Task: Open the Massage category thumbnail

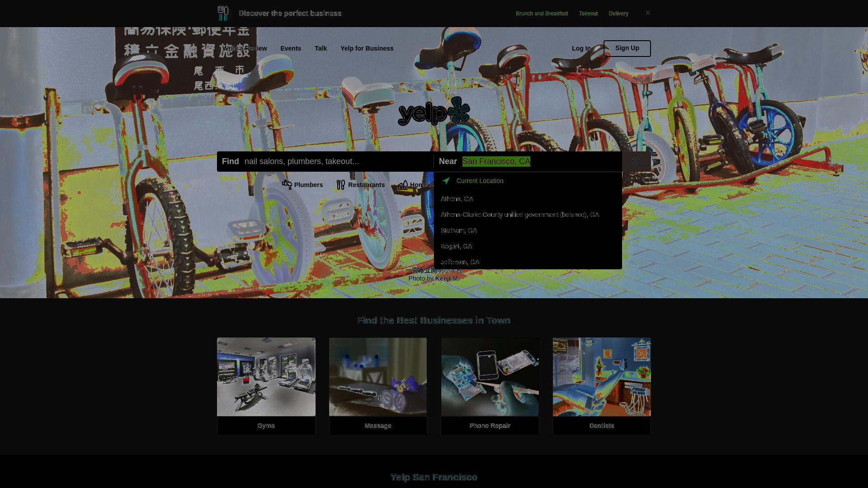Action: (x=378, y=377)
